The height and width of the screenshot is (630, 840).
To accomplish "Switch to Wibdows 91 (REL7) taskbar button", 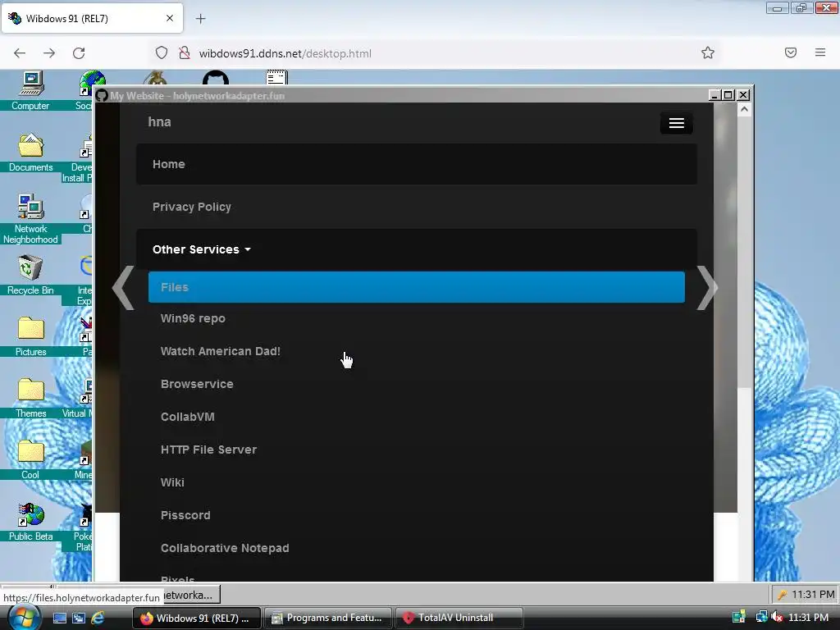I will click(x=196, y=618).
